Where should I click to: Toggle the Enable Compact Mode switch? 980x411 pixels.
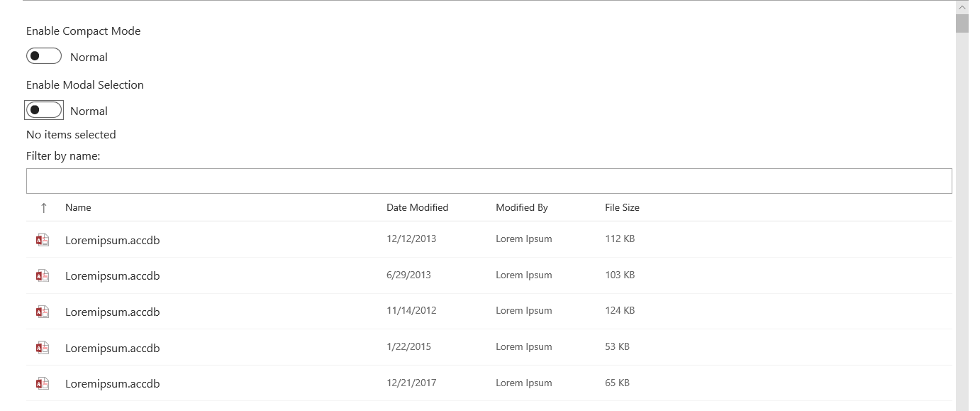(x=44, y=56)
